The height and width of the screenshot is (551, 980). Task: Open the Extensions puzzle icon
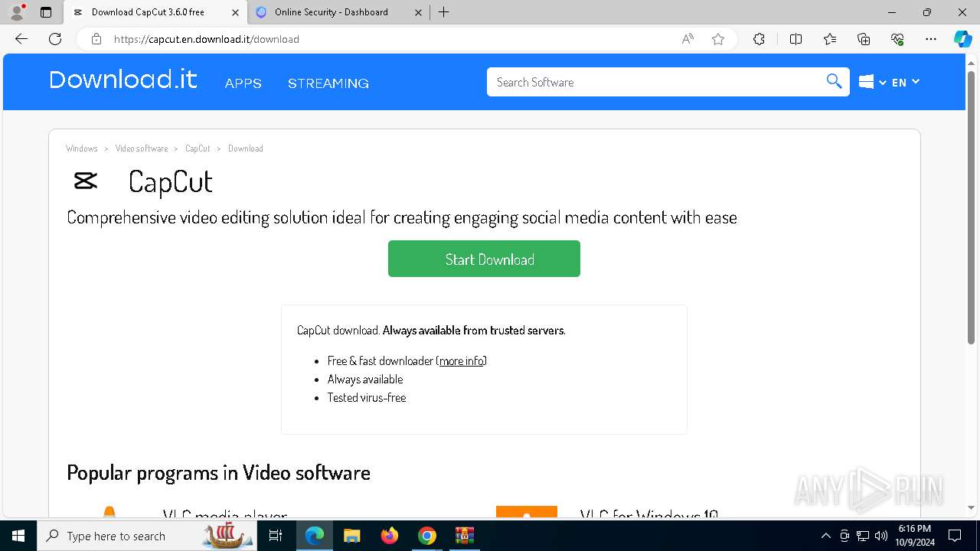click(759, 39)
